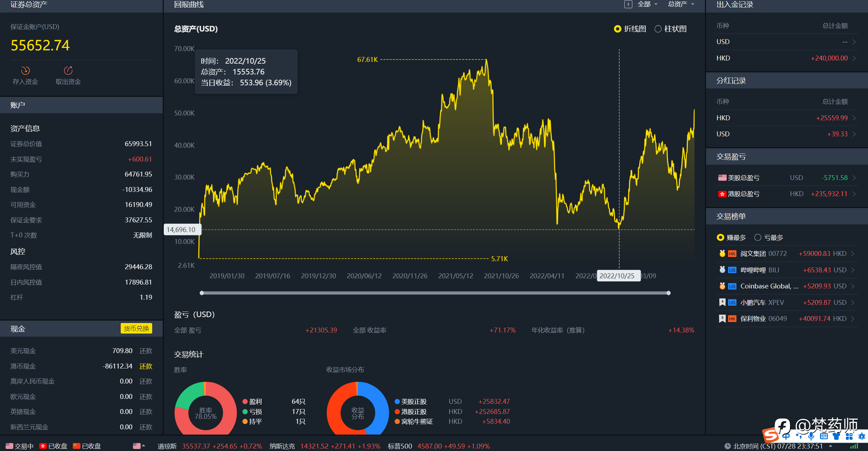The width and height of the screenshot is (868, 451).
Task: Click the clock icon beside 北京时间
Action: coord(727,446)
